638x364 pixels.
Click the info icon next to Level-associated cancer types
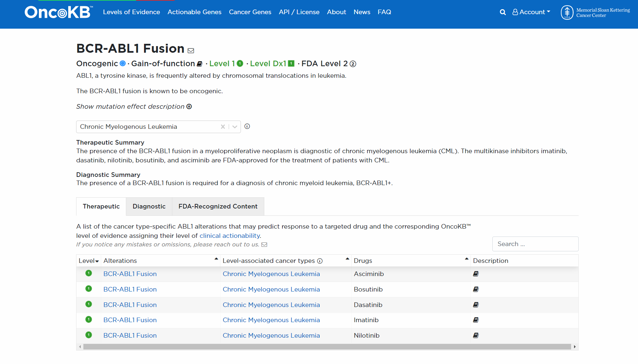320,261
